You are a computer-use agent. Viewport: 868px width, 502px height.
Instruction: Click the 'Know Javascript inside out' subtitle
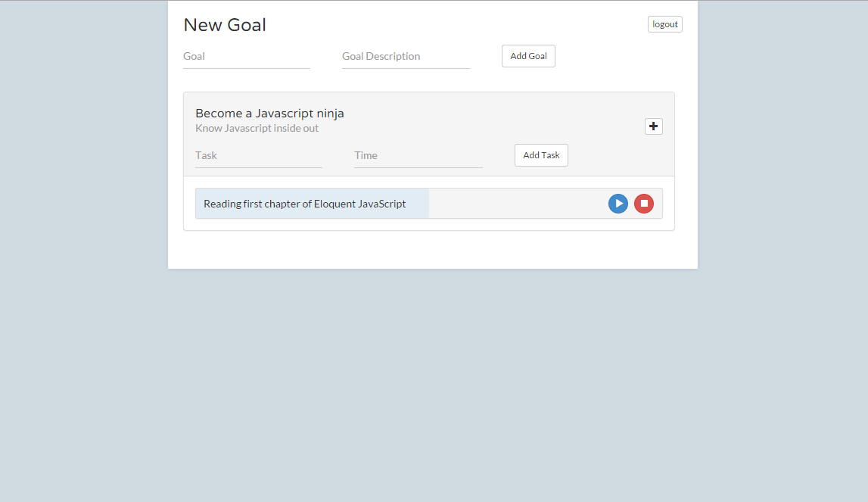(x=257, y=129)
